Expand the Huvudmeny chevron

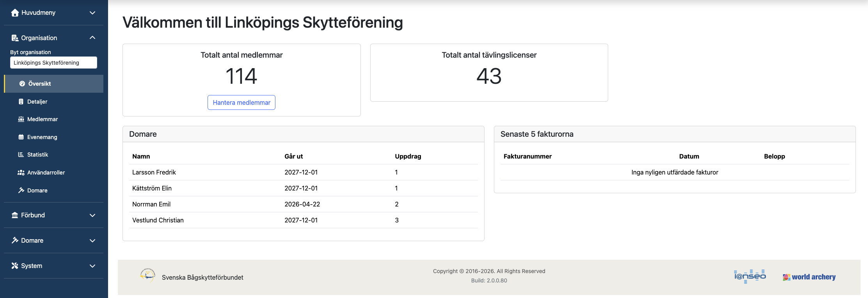(x=92, y=13)
